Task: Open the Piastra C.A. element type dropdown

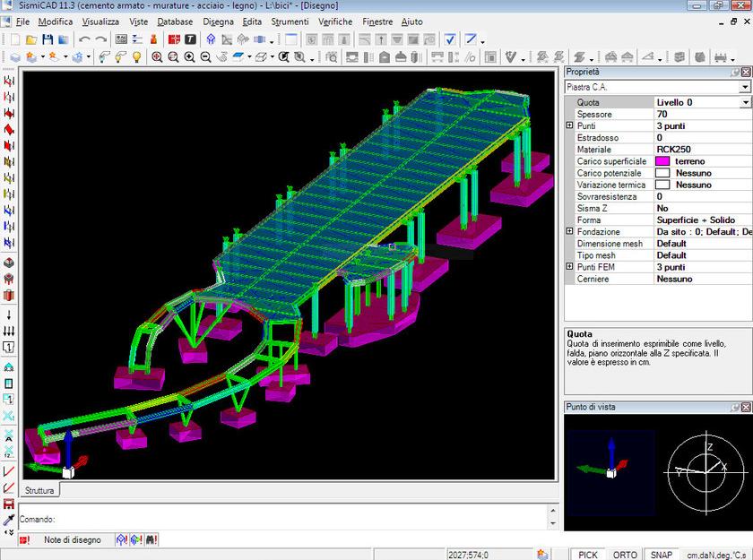Action: coord(744,88)
